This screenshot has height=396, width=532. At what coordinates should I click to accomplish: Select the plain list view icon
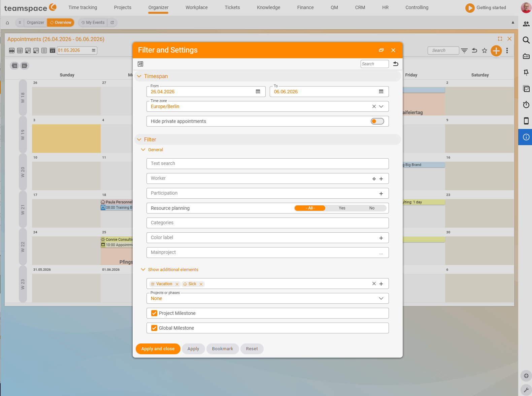(x=44, y=51)
